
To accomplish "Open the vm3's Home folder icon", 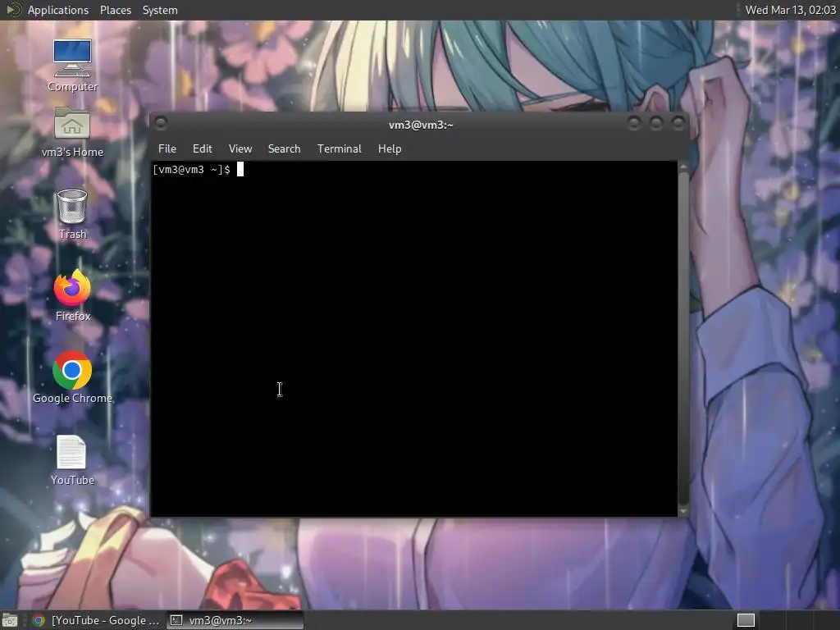I will click(x=72, y=132).
